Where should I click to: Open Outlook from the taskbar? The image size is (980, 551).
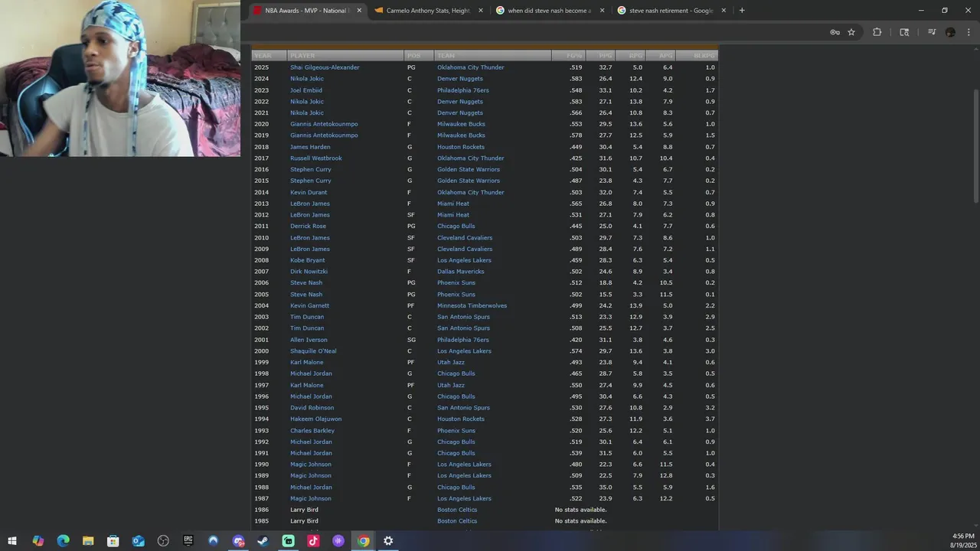(138, 541)
